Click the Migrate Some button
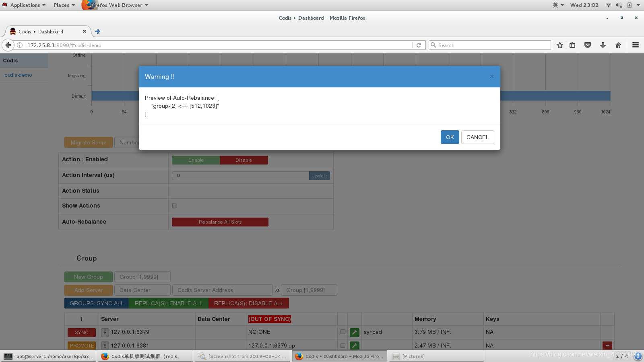The height and width of the screenshot is (362, 644). click(89, 142)
